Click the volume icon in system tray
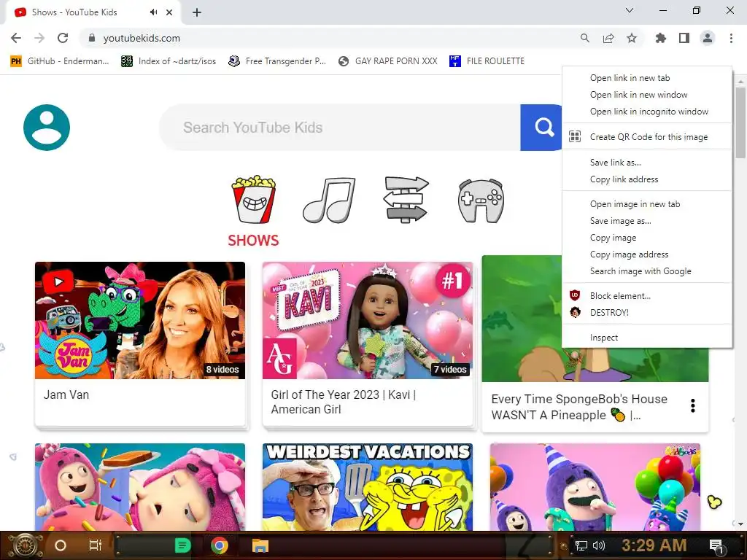747x560 pixels. [599, 545]
